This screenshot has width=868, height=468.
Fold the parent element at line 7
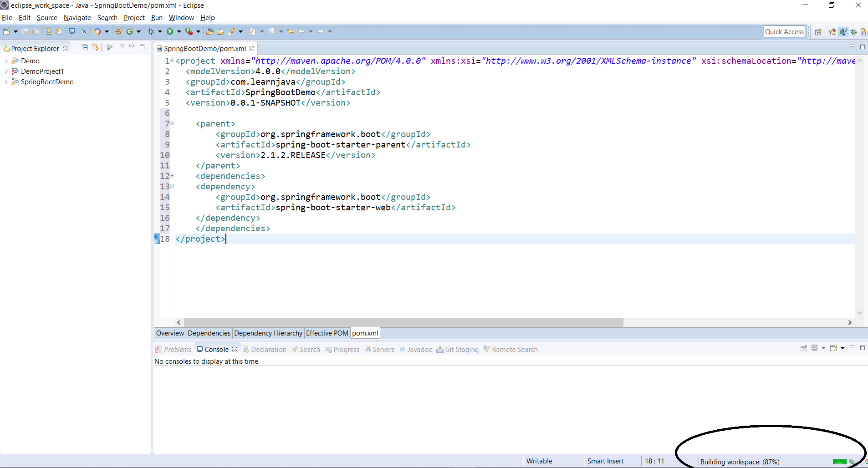(172, 123)
